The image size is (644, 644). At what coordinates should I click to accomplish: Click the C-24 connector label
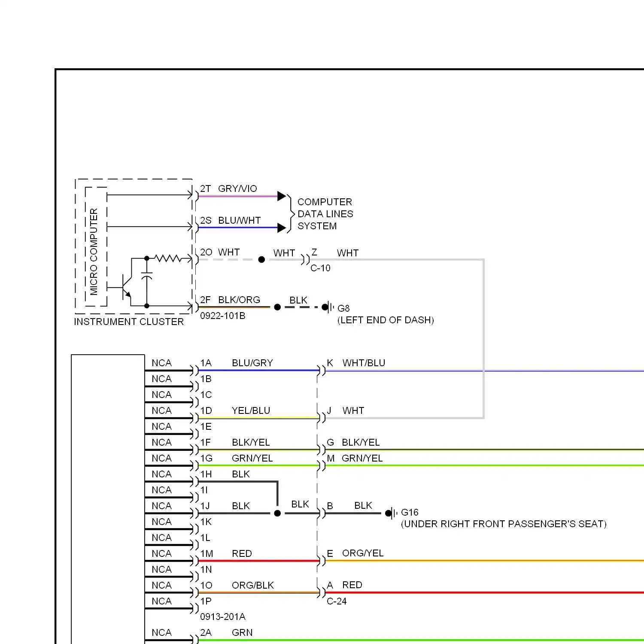point(337,601)
